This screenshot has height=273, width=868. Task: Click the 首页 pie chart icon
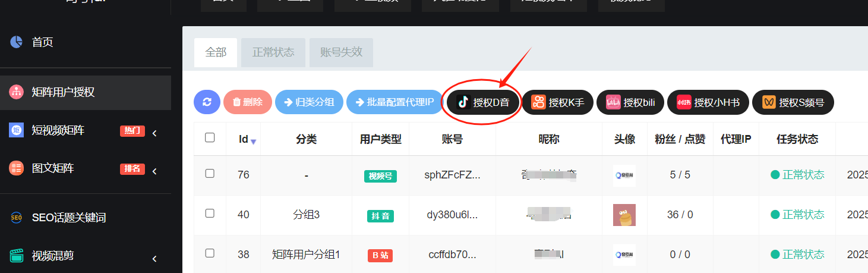[16, 42]
